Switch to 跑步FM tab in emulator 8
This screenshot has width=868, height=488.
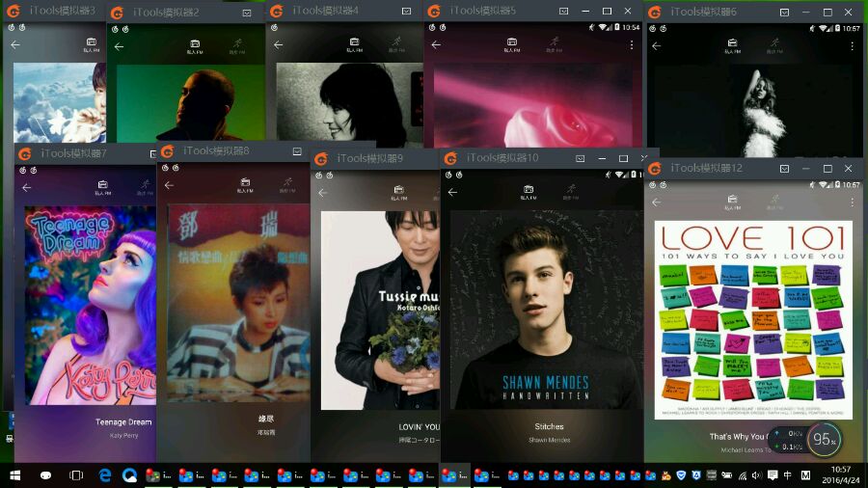pos(287,185)
